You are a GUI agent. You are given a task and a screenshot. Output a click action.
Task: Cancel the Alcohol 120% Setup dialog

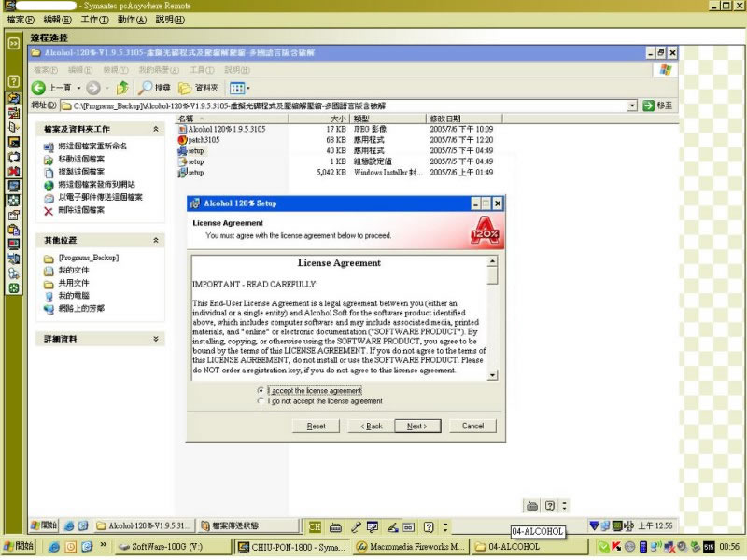tap(472, 427)
